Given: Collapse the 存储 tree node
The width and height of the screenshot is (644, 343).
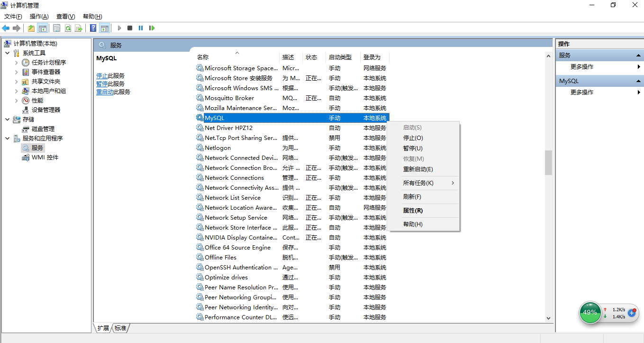Looking at the screenshot, I should (x=7, y=120).
